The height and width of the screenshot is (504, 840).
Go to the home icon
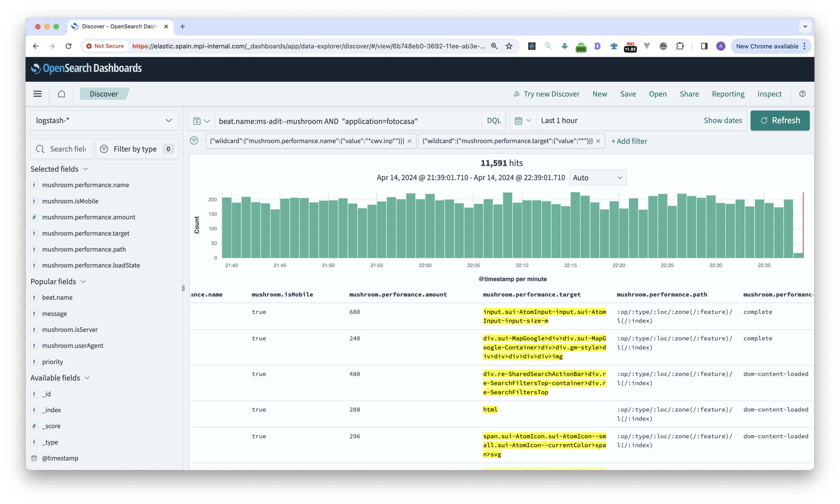coord(62,94)
